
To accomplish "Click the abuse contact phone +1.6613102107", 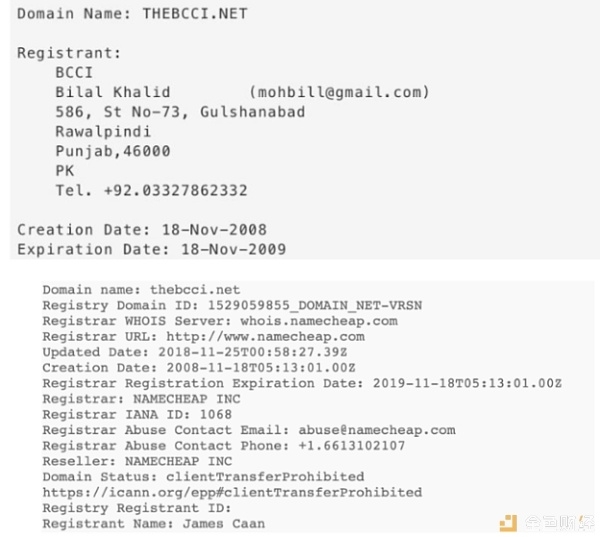I will (352, 446).
